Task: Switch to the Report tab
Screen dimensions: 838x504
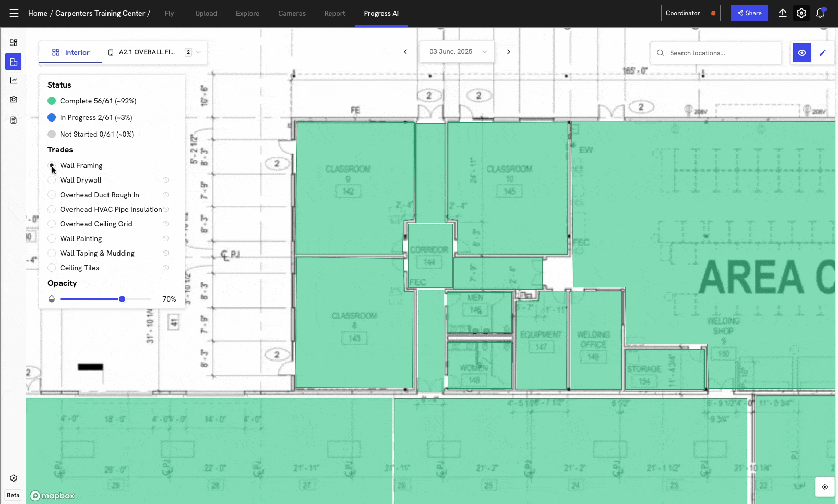Action: click(334, 14)
